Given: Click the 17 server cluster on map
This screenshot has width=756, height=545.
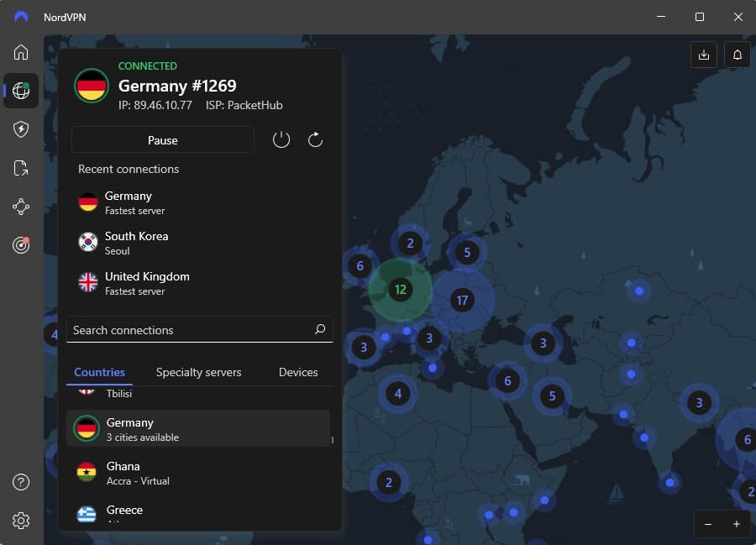Looking at the screenshot, I should pyautogui.click(x=462, y=300).
